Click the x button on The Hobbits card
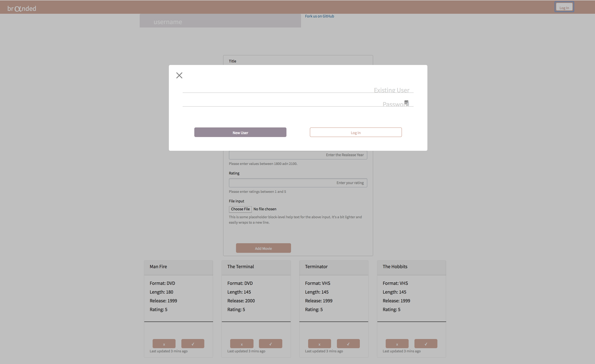The width and height of the screenshot is (595, 364). (x=397, y=344)
